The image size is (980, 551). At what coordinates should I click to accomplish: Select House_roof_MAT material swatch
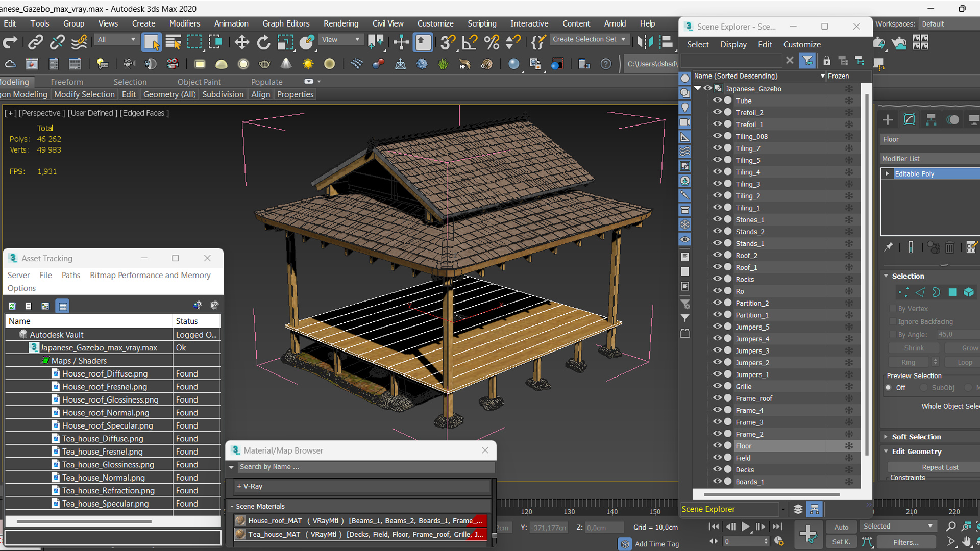tap(240, 520)
